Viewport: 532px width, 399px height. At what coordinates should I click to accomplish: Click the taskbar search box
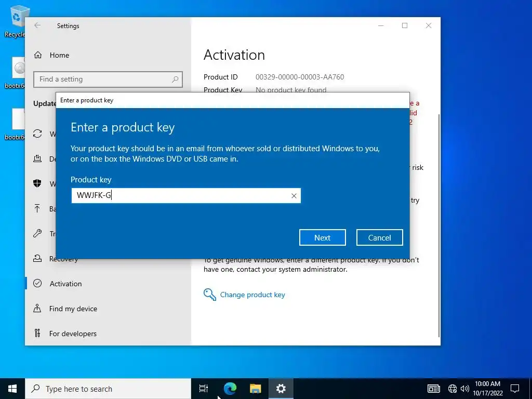108,389
